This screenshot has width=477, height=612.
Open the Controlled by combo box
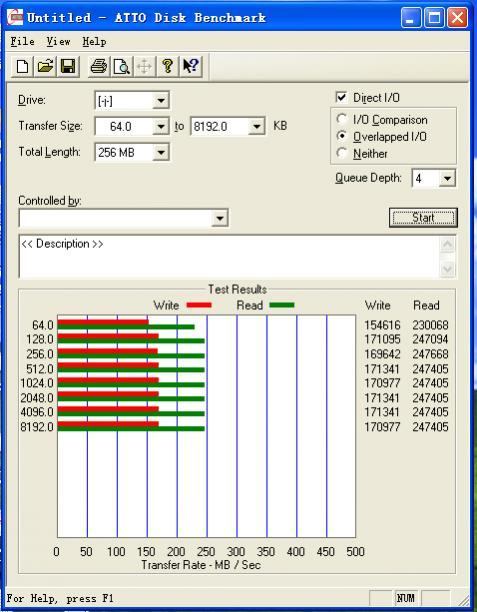[x=124, y=218]
